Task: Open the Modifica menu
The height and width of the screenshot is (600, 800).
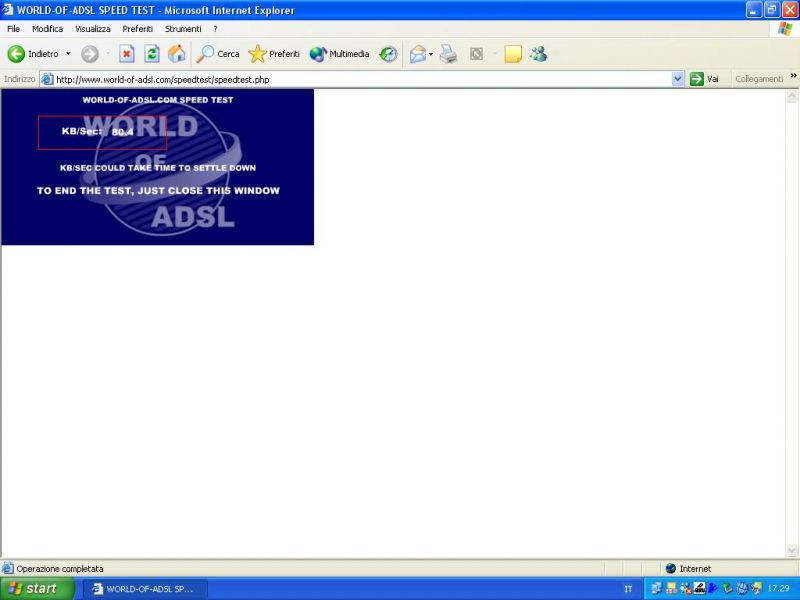Action: click(47, 29)
